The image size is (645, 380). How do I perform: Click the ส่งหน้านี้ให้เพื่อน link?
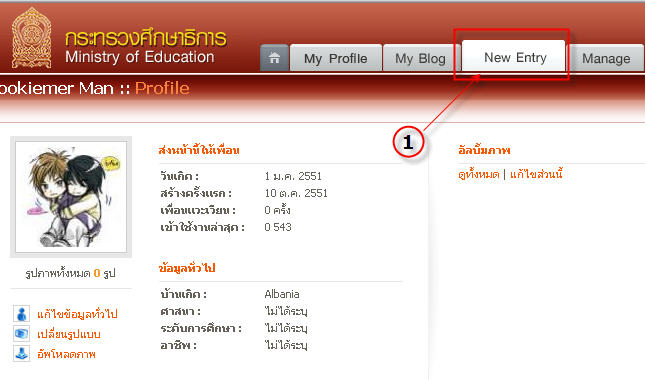tap(199, 150)
